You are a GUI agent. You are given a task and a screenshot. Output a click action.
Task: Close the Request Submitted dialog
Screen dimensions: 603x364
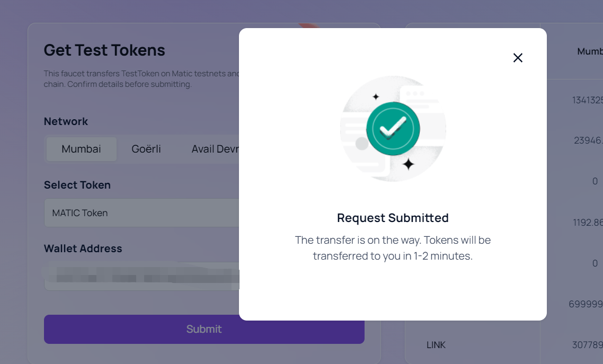pos(518,58)
